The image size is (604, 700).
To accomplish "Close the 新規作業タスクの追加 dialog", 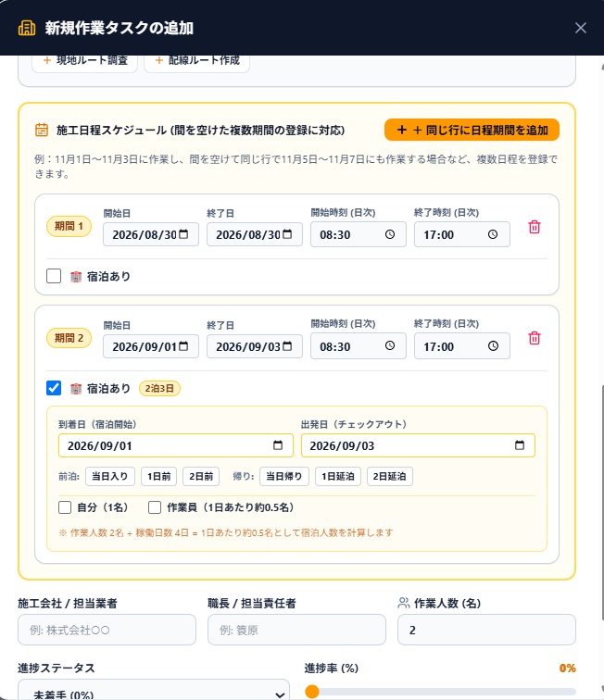I will coord(580,28).
